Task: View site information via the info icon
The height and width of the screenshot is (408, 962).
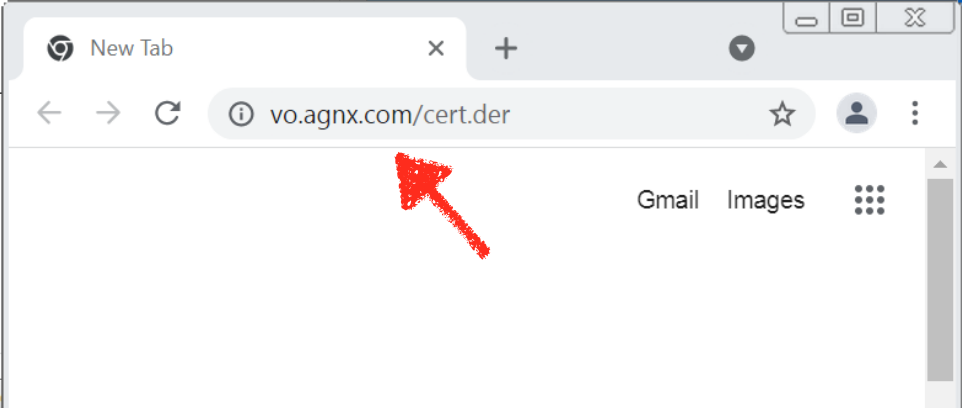Action: [x=241, y=114]
